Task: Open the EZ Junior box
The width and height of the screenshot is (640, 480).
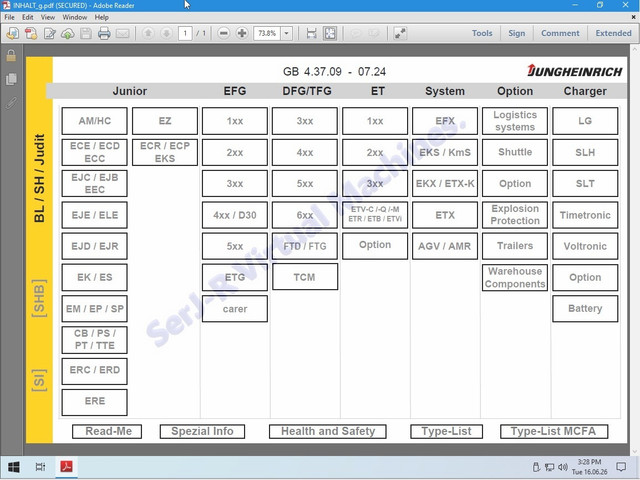Action: click(165, 121)
